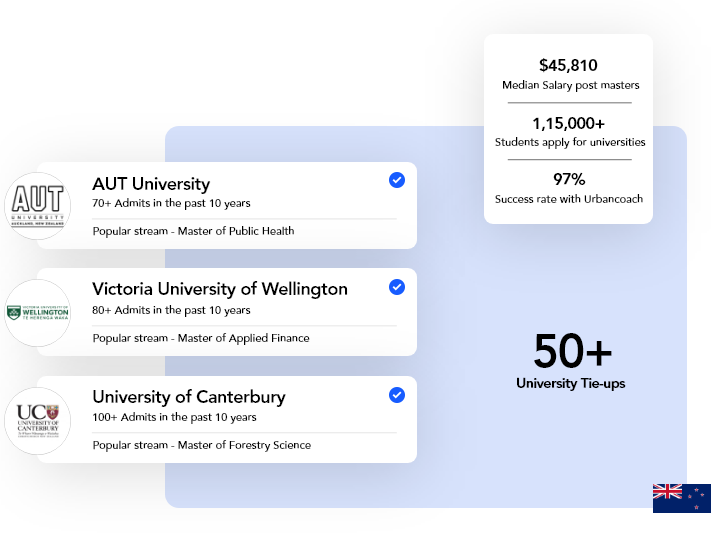The height and width of the screenshot is (557, 711).
Task: Toggle the University of Canterbury checkmark
Action: [x=397, y=395]
